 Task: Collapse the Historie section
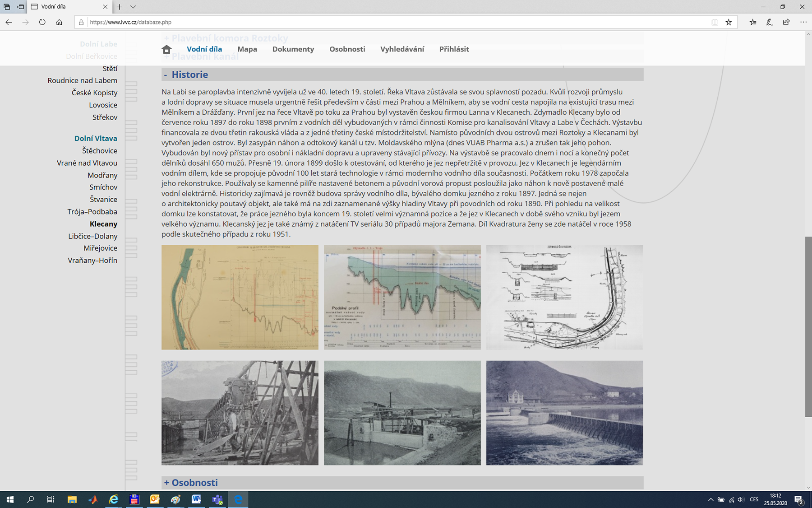tap(166, 75)
